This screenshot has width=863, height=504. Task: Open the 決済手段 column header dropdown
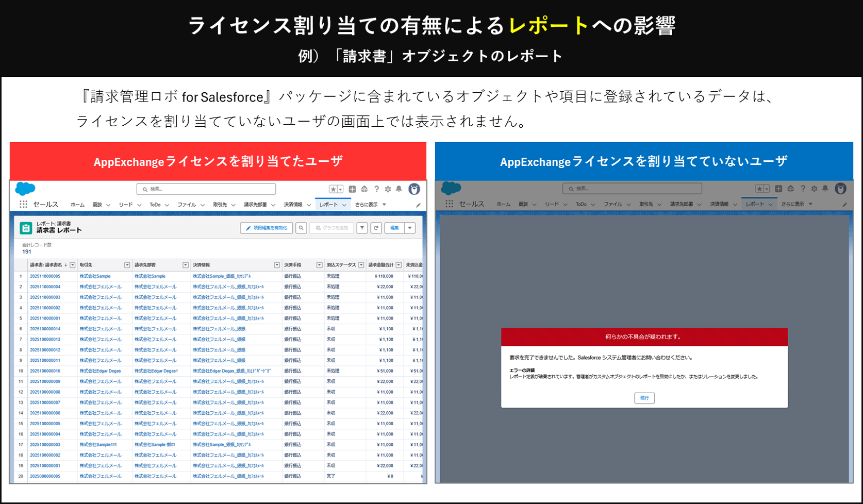click(319, 265)
